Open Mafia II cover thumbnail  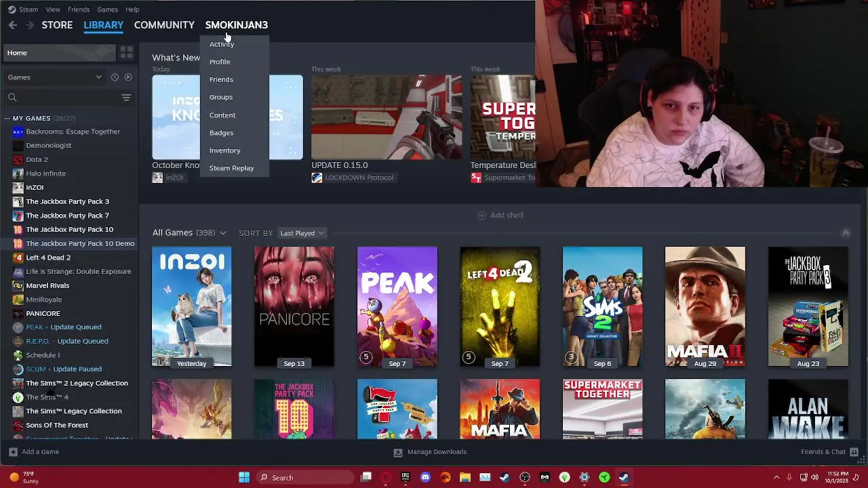tap(705, 306)
